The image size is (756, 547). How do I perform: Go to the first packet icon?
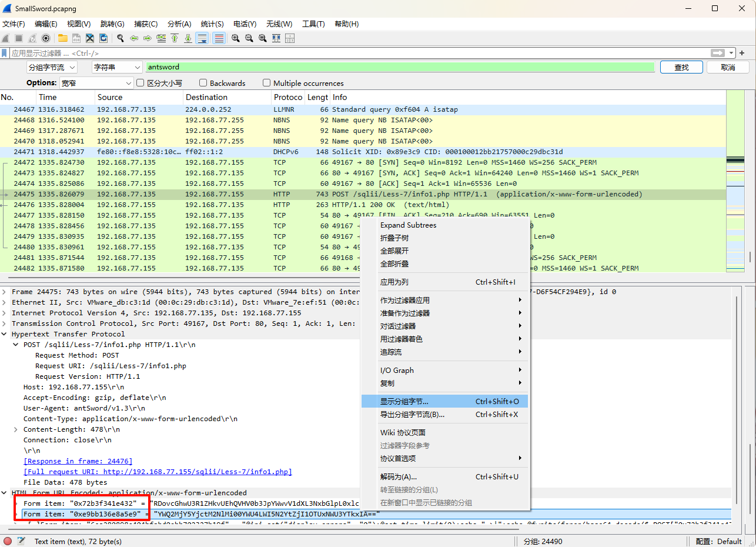click(175, 38)
